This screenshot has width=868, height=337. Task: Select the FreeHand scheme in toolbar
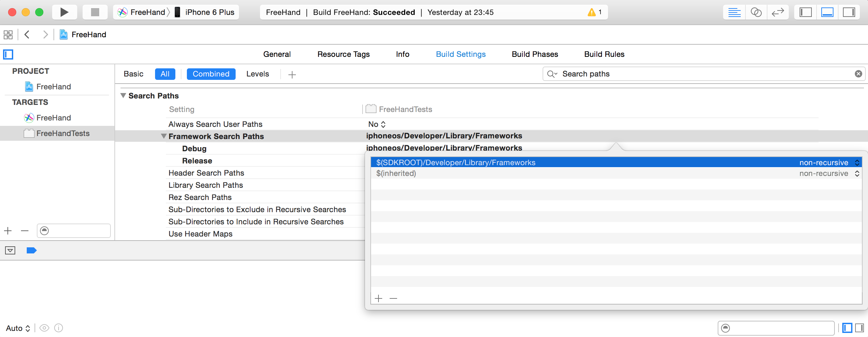tap(142, 12)
